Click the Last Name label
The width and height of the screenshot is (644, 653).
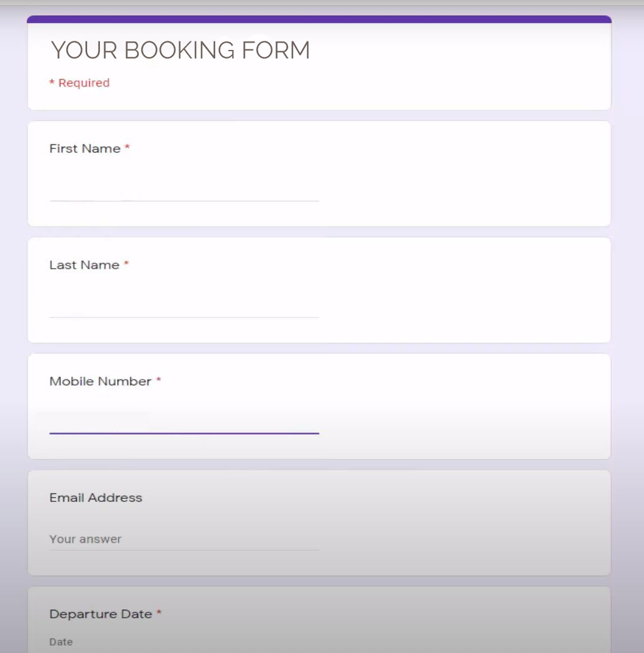[x=85, y=264]
